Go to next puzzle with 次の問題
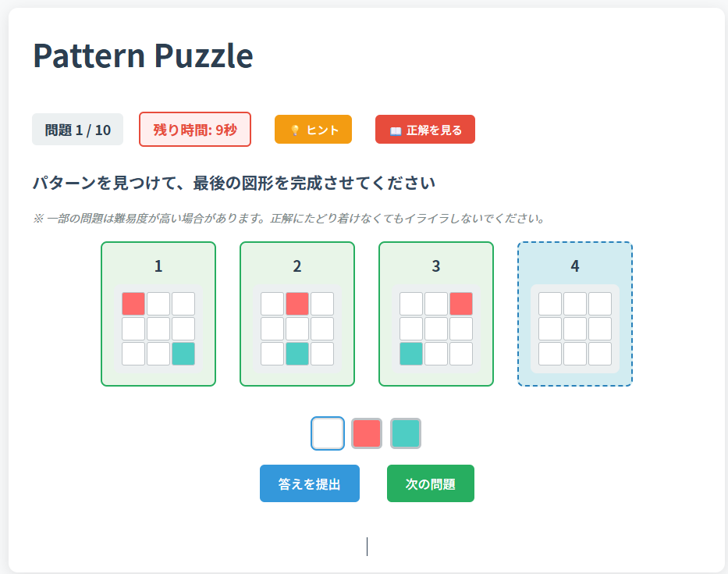 431,483
